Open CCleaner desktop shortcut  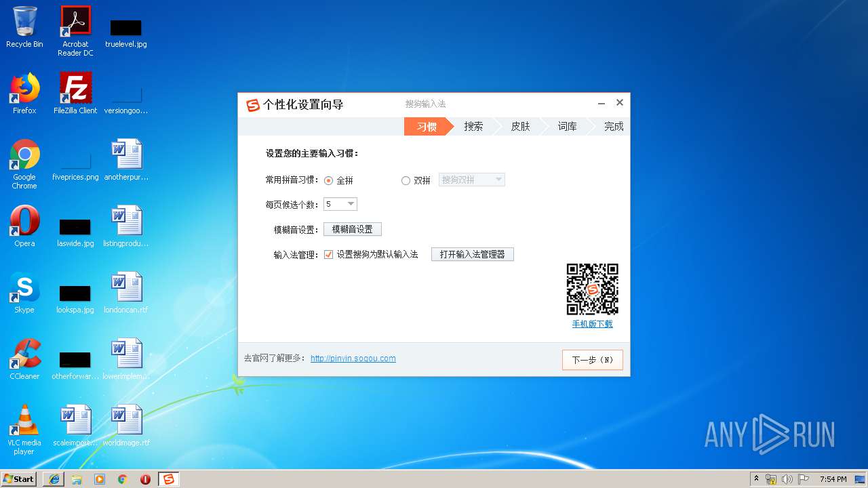point(24,359)
